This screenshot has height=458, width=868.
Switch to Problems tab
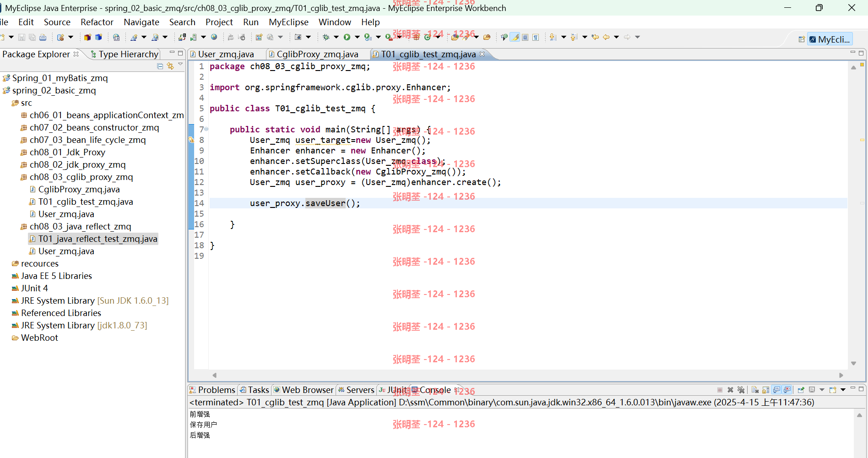212,390
